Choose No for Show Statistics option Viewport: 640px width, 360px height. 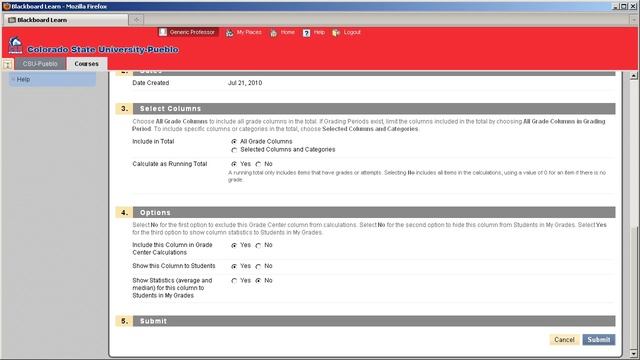[x=258, y=281]
